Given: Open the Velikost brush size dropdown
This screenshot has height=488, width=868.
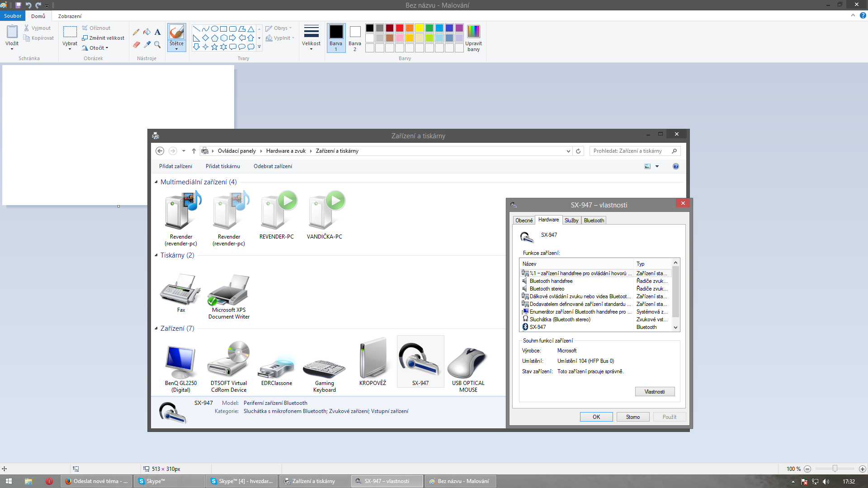Looking at the screenshot, I should coord(311,37).
